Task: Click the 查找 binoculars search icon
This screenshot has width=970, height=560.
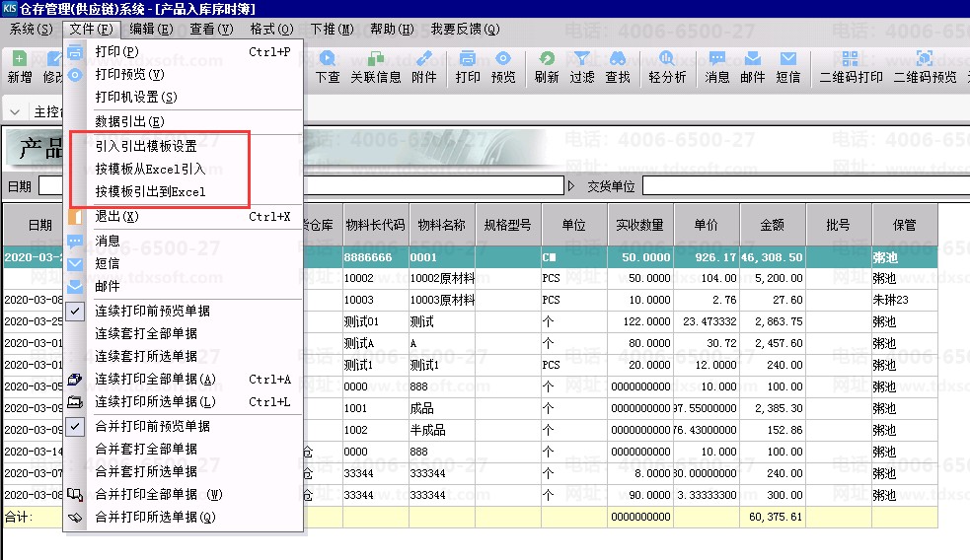Action: (618, 66)
